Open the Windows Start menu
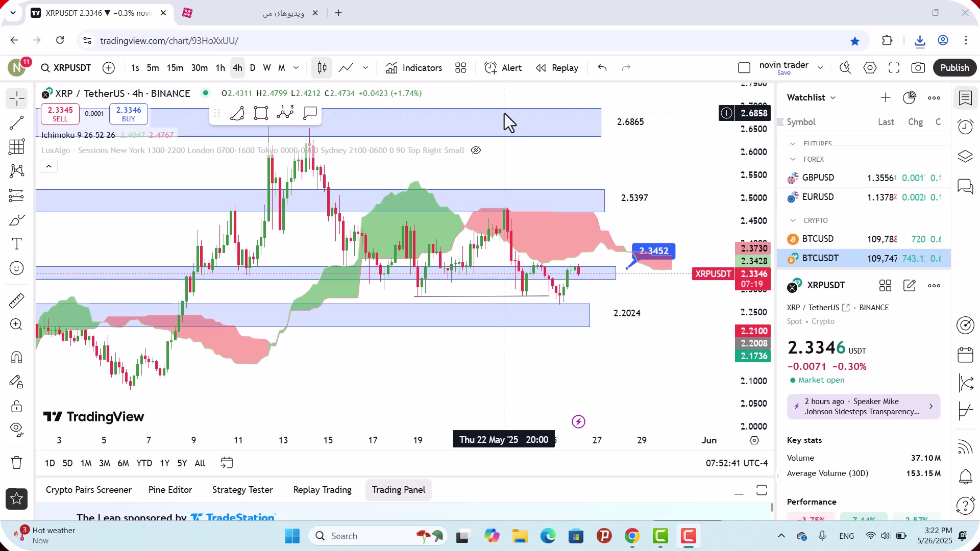The width and height of the screenshot is (980, 551). pyautogui.click(x=292, y=536)
